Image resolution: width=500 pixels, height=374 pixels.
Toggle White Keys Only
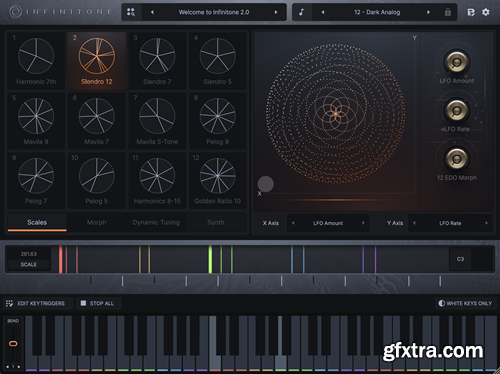465,303
